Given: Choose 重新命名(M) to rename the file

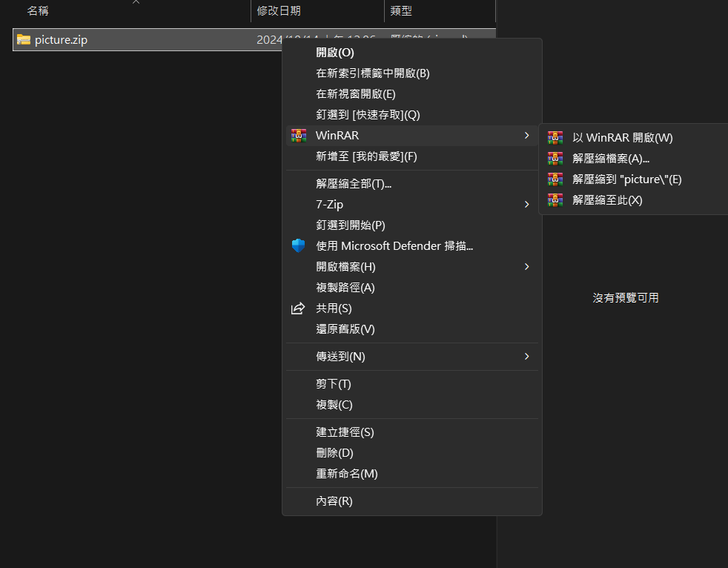Looking at the screenshot, I should (x=347, y=473).
